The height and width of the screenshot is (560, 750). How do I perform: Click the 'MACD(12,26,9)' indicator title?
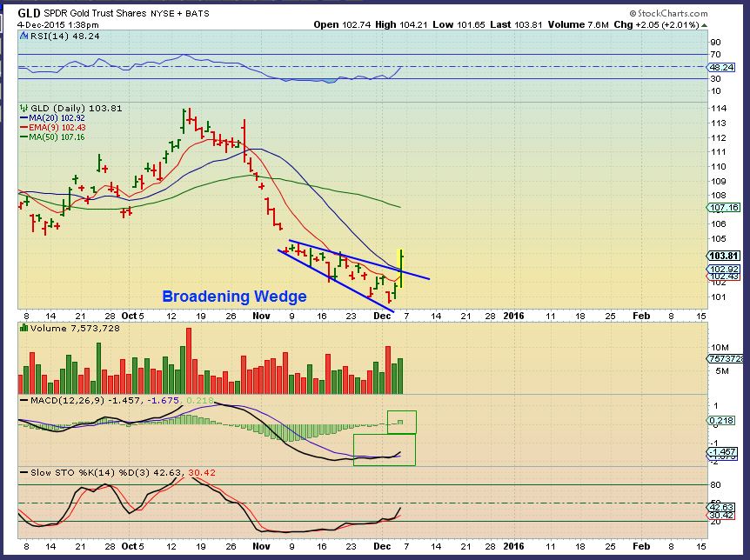click(x=67, y=400)
